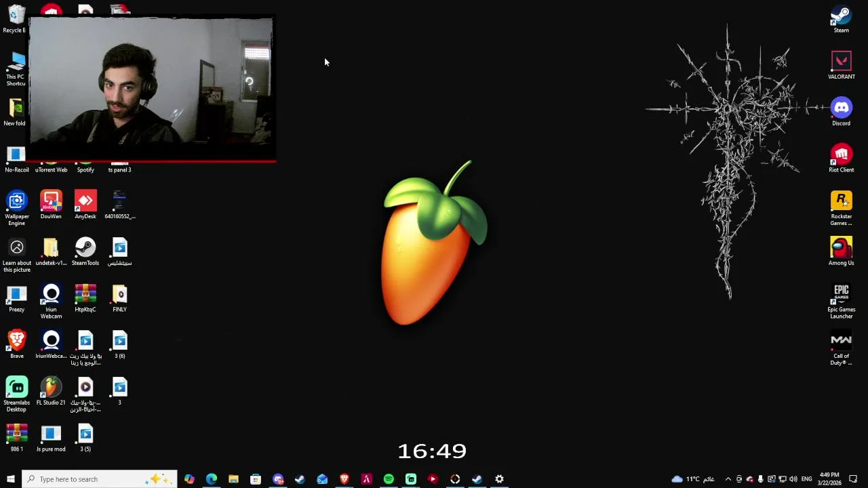The height and width of the screenshot is (488, 868).
Task: Select the uTorrent Web desktop shortcut label
Action: pos(51,169)
